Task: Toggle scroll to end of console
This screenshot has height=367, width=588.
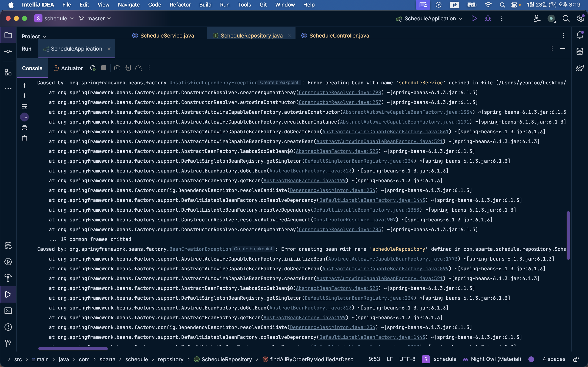Action: (24, 117)
